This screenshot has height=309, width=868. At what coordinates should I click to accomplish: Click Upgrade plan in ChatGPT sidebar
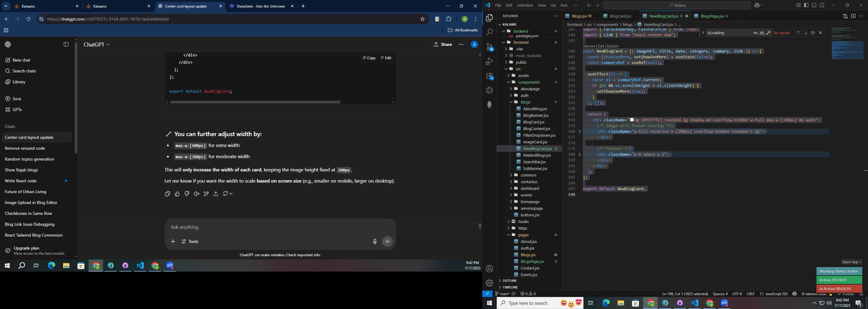[37, 250]
